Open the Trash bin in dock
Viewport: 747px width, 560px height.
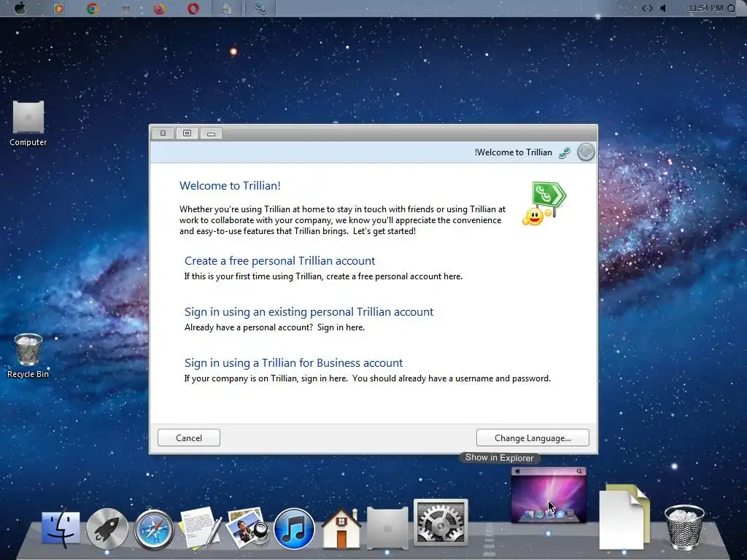tap(684, 528)
